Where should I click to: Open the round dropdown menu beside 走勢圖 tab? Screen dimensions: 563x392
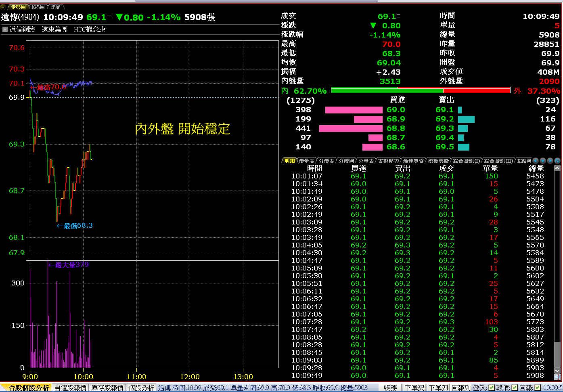3,7
